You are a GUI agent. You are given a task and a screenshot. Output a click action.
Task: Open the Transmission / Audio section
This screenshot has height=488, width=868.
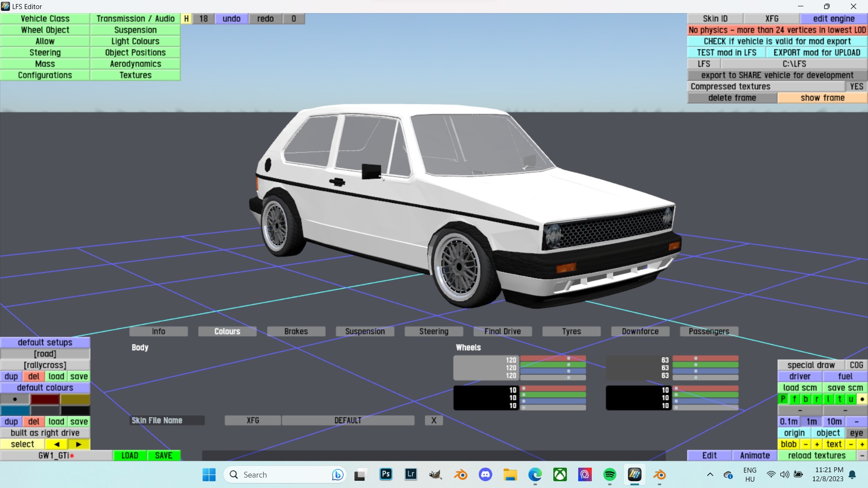coord(135,19)
